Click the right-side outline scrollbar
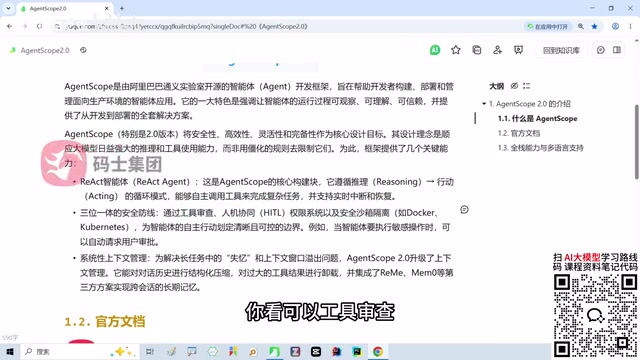Image resolution: width=640 pixels, height=360 pixels. click(x=636, y=142)
